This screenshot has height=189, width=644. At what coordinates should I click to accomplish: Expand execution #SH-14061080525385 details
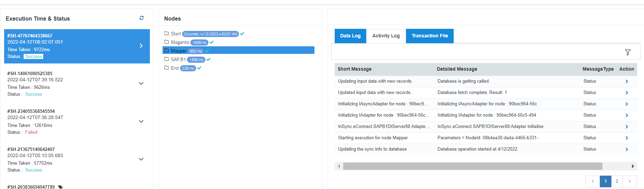[x=141, y=83]
